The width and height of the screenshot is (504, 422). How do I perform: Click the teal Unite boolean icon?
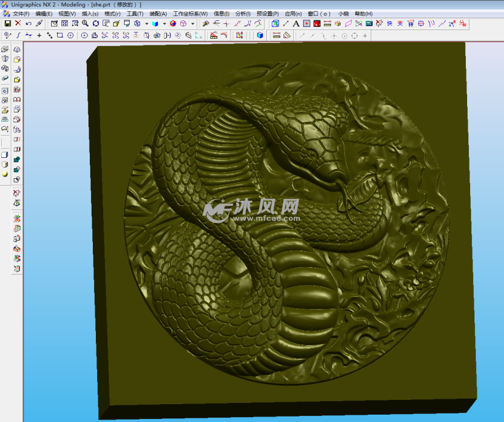17,160
